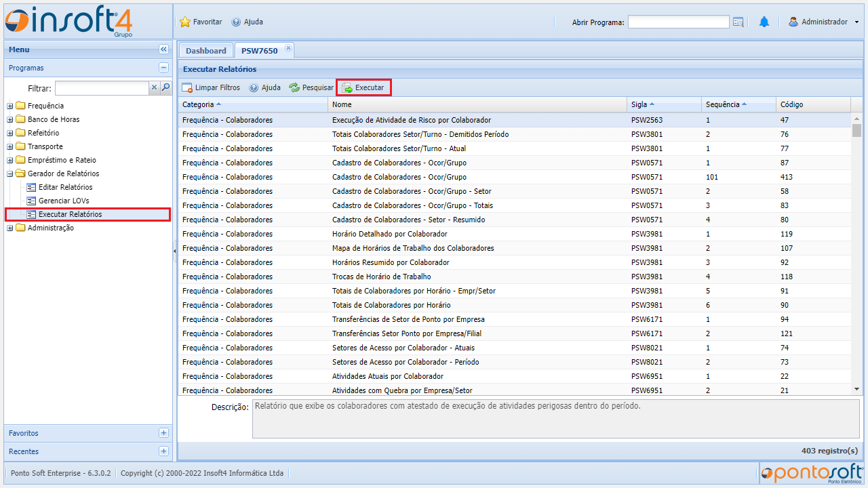Collapse the Menu panel with double arrow

pos(163,49)
